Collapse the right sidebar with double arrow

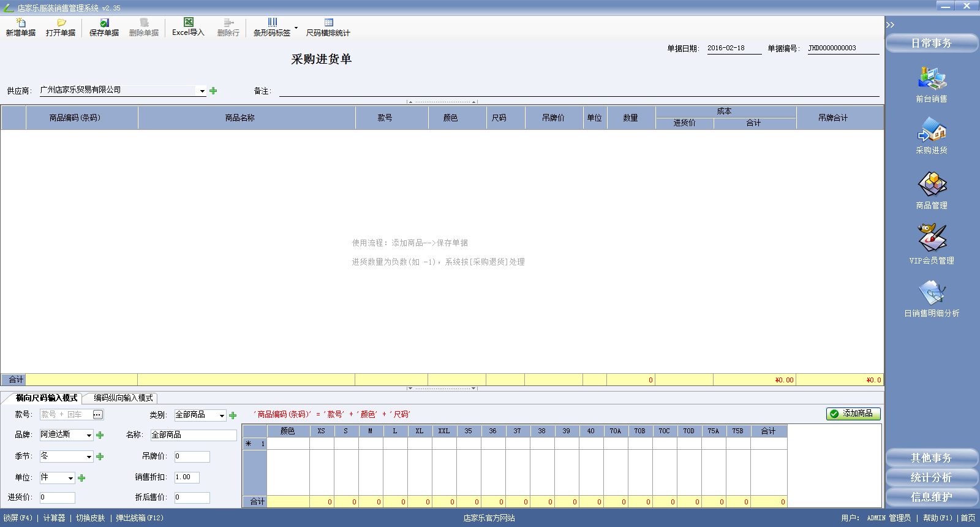point(890,25)
